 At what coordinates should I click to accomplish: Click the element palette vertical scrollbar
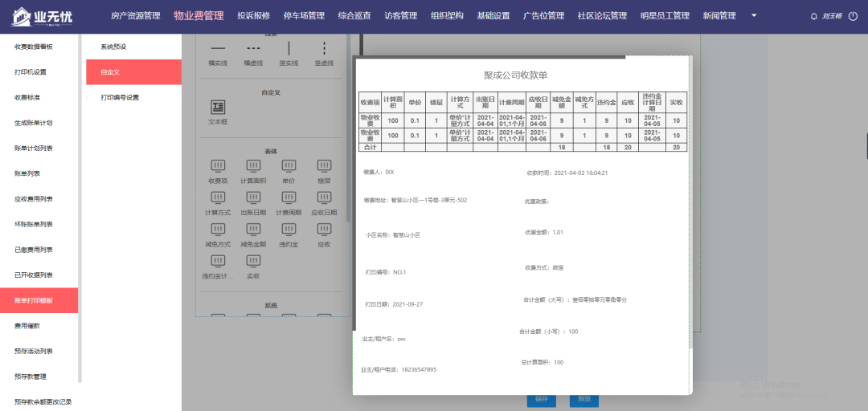pos(348,127)
